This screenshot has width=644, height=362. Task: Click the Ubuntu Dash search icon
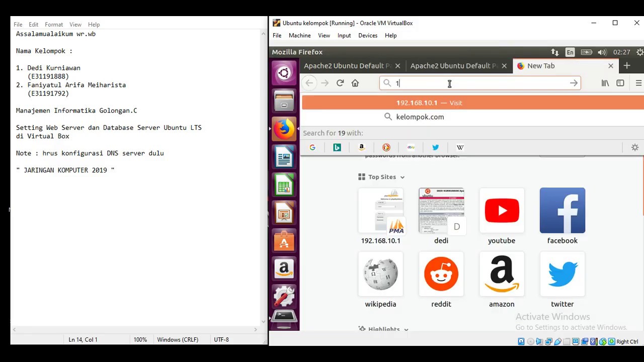point(284,73)
